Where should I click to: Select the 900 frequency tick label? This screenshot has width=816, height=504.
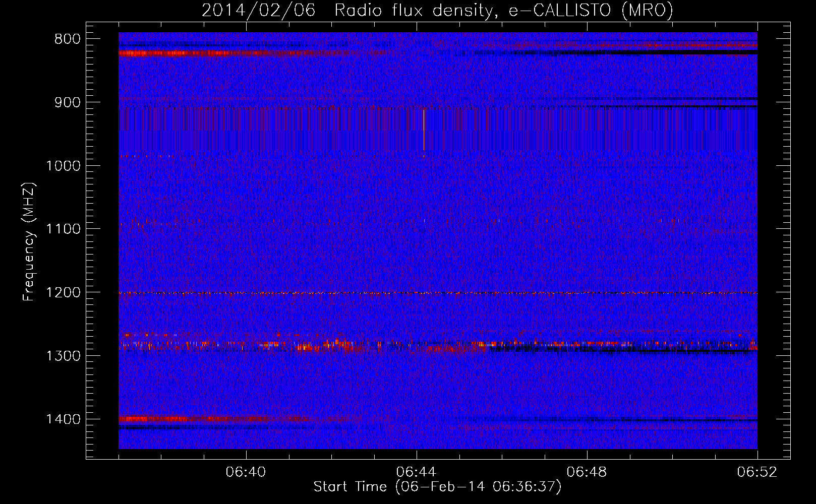coord(67,102)
